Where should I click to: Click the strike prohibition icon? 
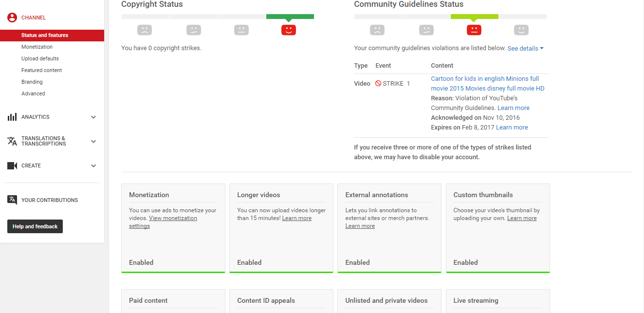coord(378,83)
